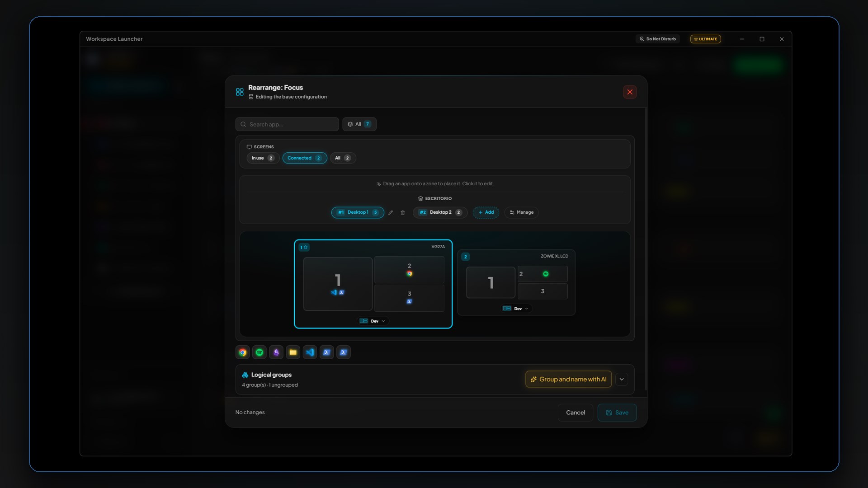Open the All 7 apps filter
This screenshot has width=868, height=488.
(359, 124)
